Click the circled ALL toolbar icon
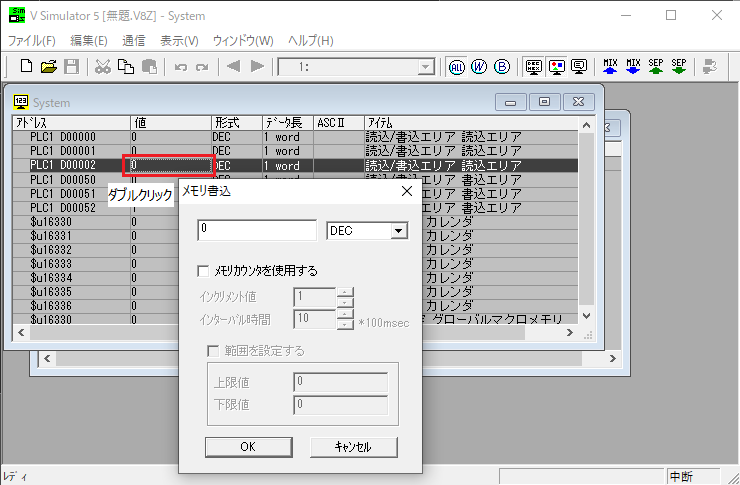Image resolution: width=740 pixels, height=485 pixels. coord(457,67)
